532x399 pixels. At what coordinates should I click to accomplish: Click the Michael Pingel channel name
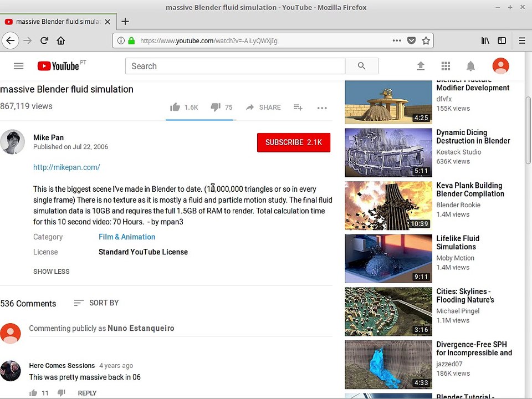[x=458, y=311]
